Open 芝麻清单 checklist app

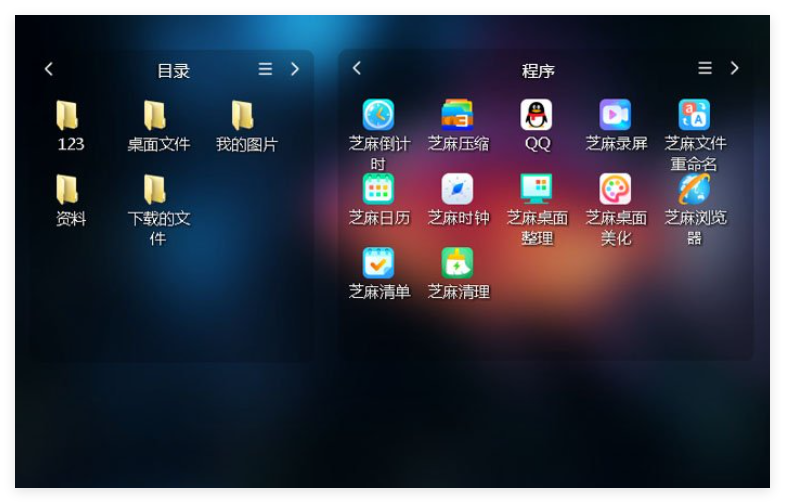[378, 263]
